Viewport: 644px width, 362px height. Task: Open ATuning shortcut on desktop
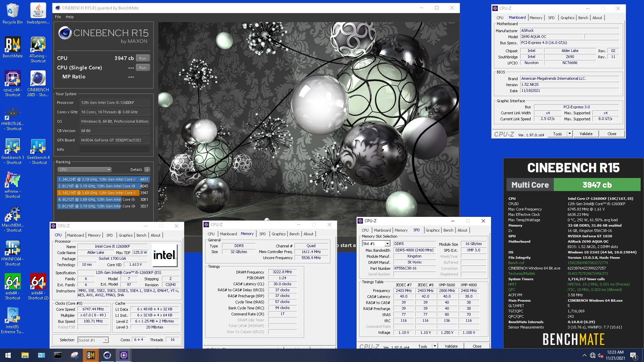(x=38, y=50)
